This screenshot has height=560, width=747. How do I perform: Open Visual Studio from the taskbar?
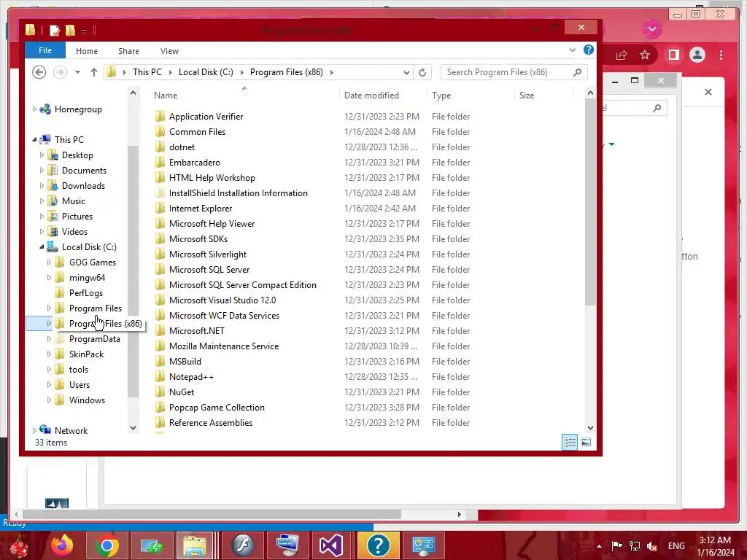pyautogui.click(x=331, y=545)
